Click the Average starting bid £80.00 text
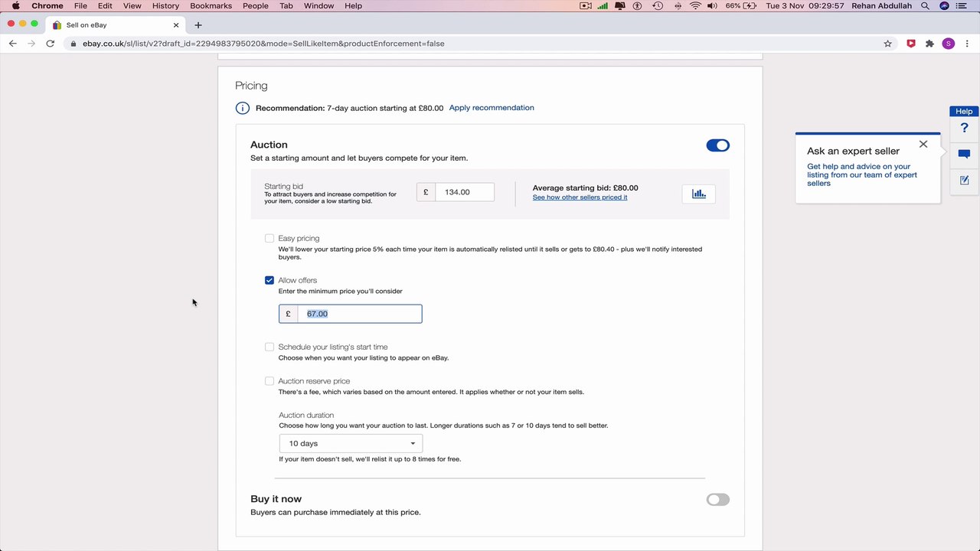 tap(585, 187)
